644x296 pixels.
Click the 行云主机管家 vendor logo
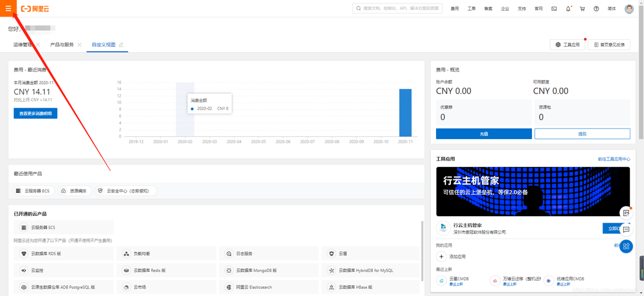pos(443,228)
